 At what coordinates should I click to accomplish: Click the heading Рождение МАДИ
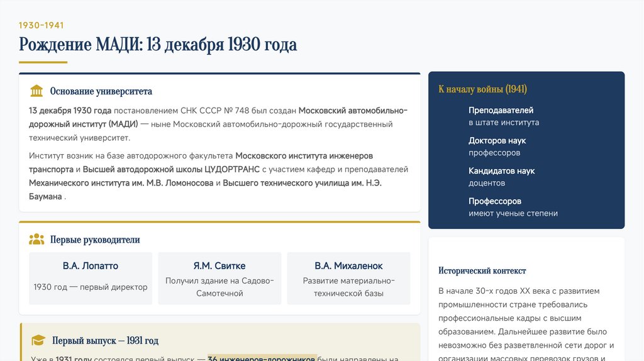(158, 45)
